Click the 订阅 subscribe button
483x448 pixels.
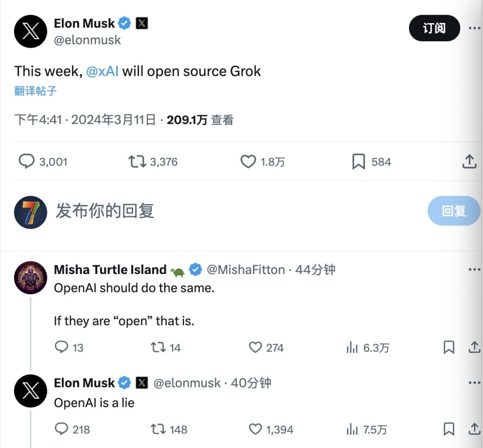coord(434,29)
